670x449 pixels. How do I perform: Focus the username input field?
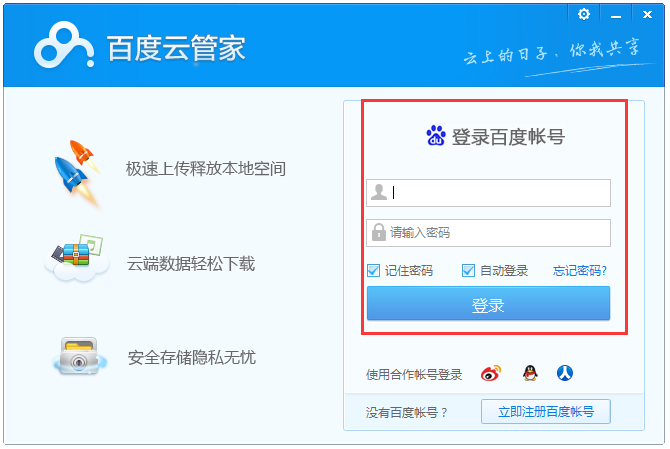pos(488,193)
